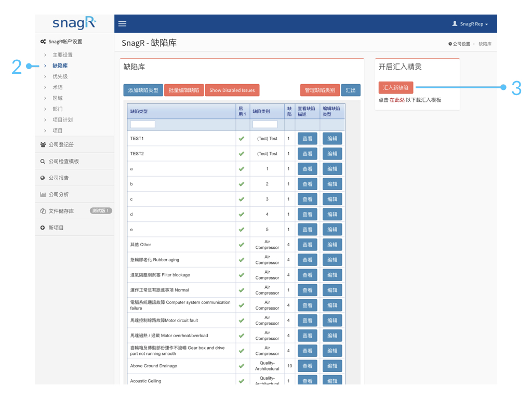Open 术语 menu item
The width and height of the screenshot is (532, 399).
(x=58, y=87)
